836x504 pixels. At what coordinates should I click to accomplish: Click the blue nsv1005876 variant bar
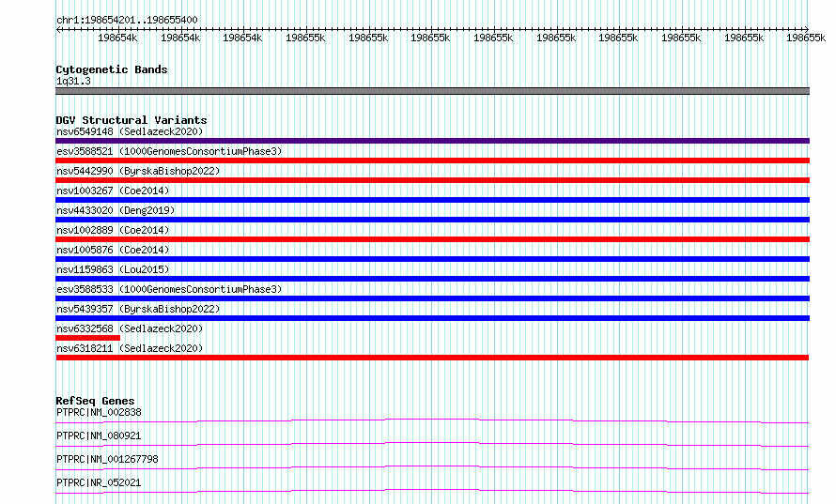pos(432,259)
